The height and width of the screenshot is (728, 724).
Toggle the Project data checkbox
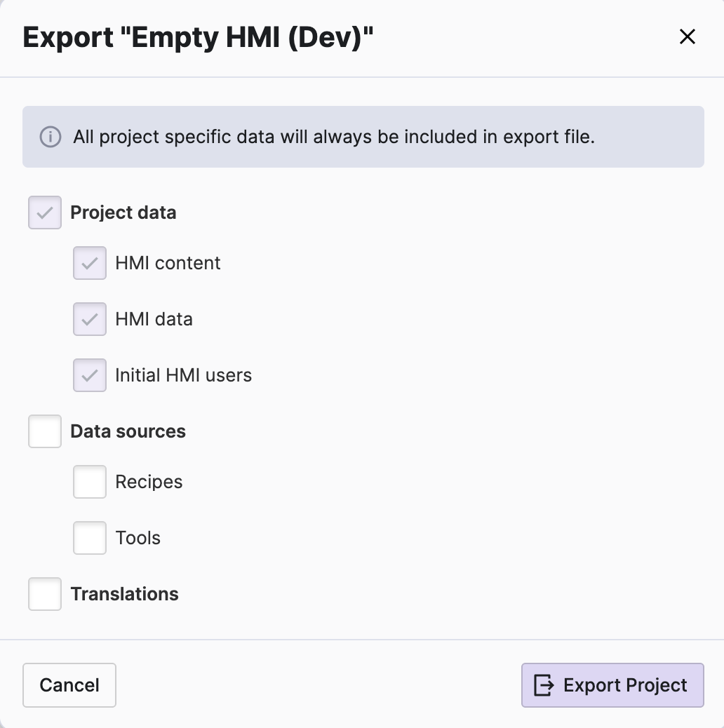pyautogui.click(x=45, y=213)
